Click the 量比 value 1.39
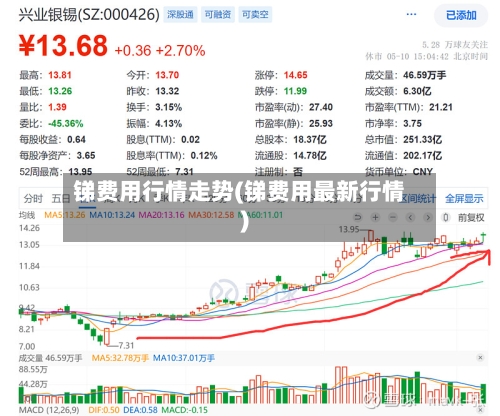This screenshot has height=416, width=500. [x=57, y=107]
